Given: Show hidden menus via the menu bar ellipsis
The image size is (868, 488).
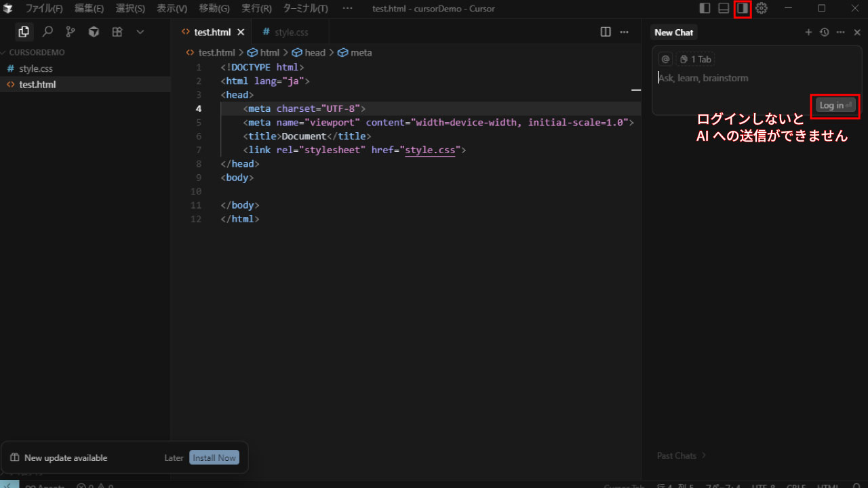Looking at the screenshot, I should click(348, 8).
